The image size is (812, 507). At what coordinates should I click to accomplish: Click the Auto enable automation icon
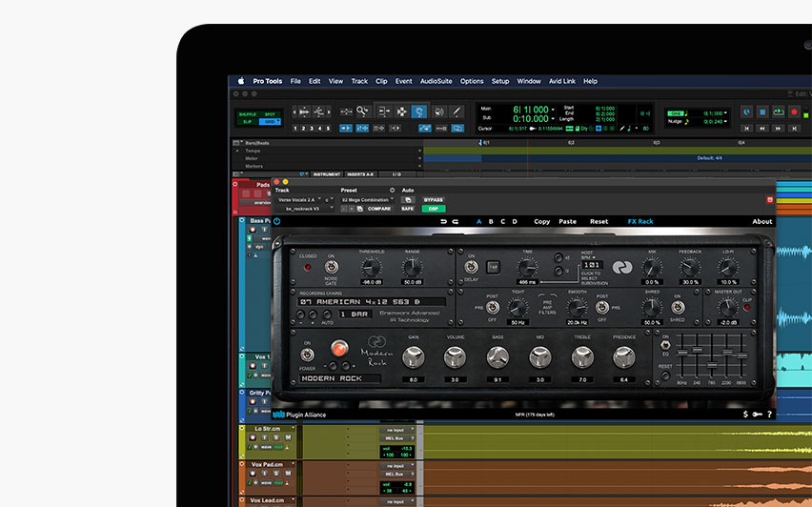[x=408, y=199]
